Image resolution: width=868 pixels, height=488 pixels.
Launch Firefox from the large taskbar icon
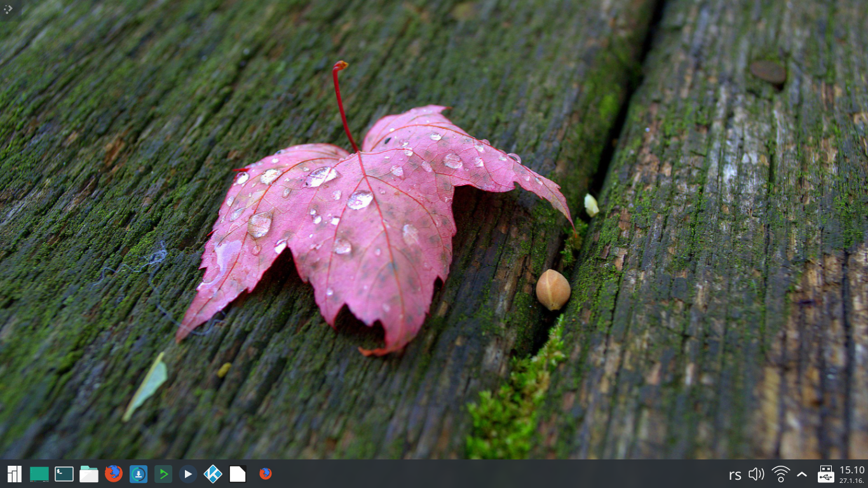point(114,473)
